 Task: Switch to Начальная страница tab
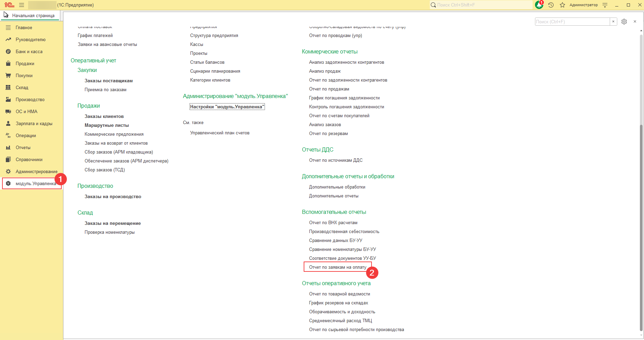click(33, 15)
